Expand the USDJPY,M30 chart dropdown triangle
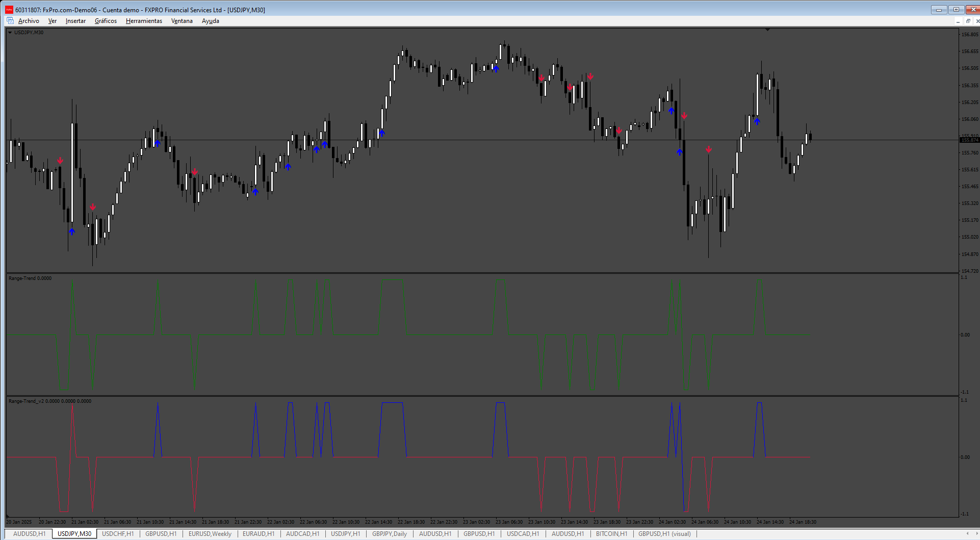 tap(10, 33)
